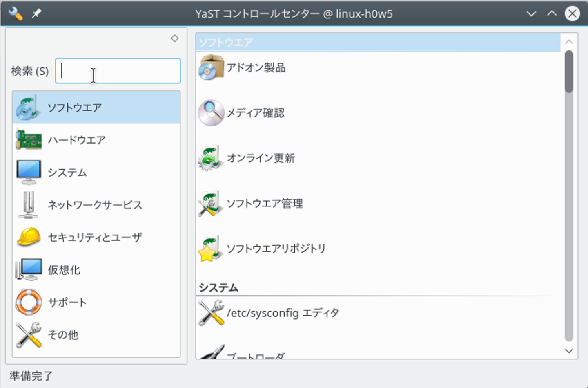Select 仮想化 category label
588x388 pixels.
[x=64, y=270]
